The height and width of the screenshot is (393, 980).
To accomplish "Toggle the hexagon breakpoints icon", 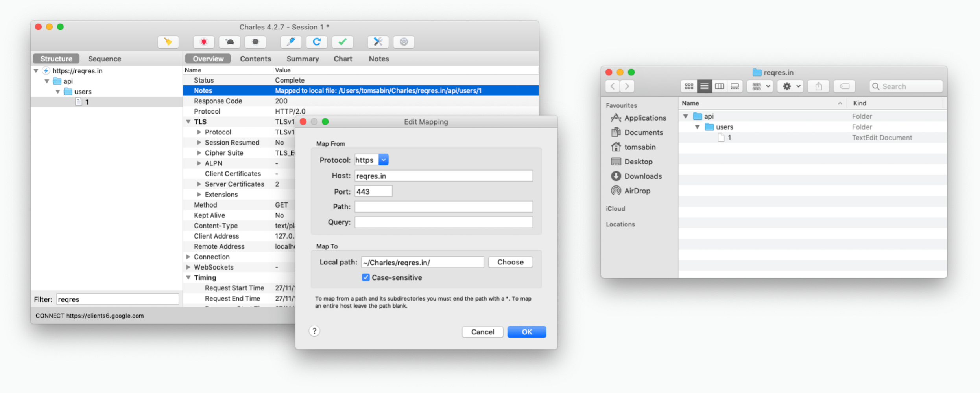I will [x=255, y=42].
